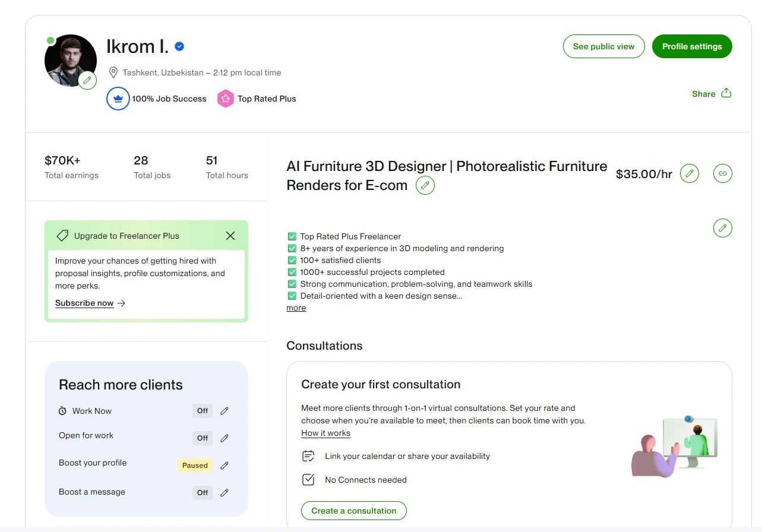
Task: Edit the Boost your profile setting
Action: [225, 465]
